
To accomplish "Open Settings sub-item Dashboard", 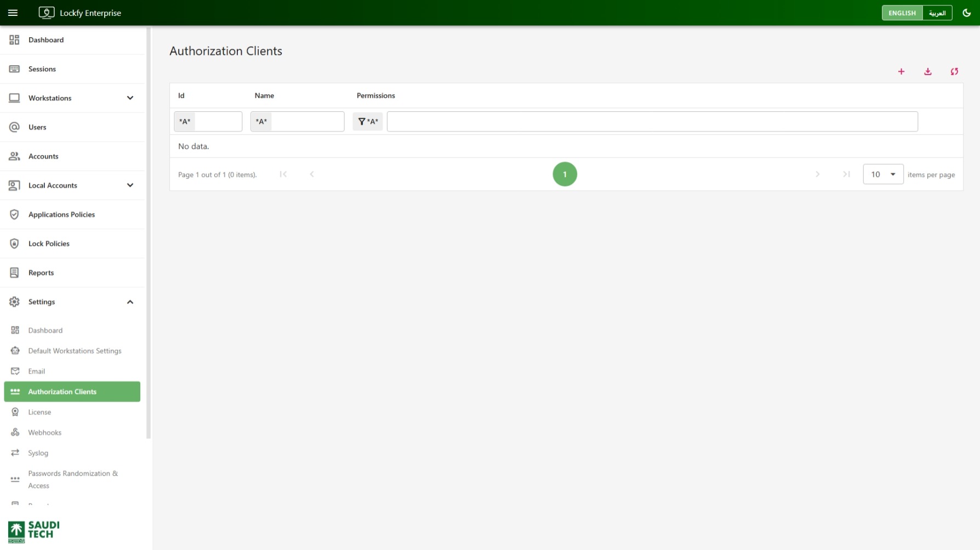I will pos(72,330).
